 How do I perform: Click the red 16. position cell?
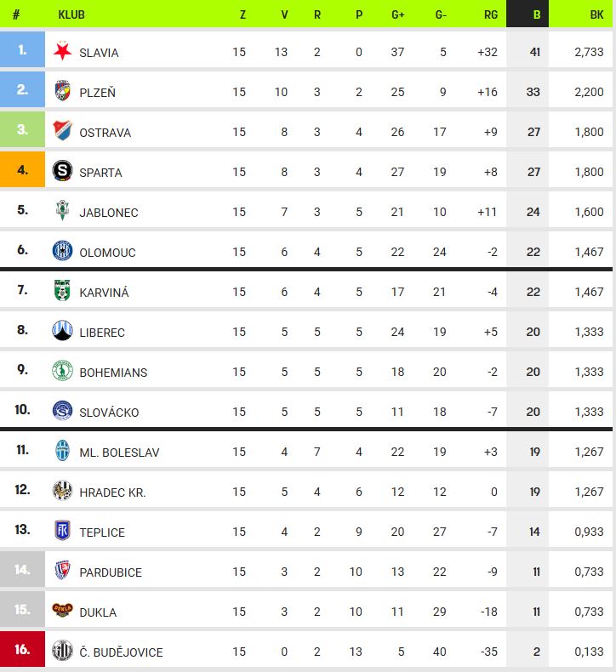(x=22, y=649)
